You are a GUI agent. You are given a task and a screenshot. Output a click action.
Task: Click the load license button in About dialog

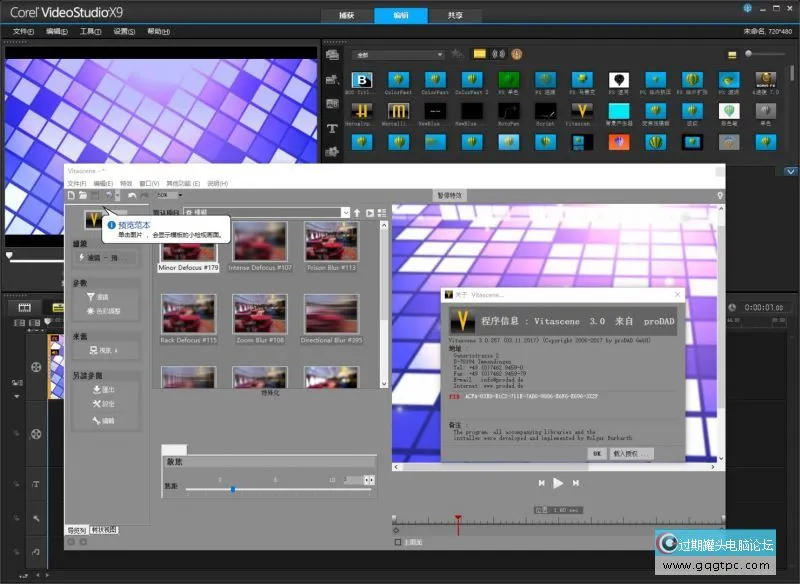[631, 453]
